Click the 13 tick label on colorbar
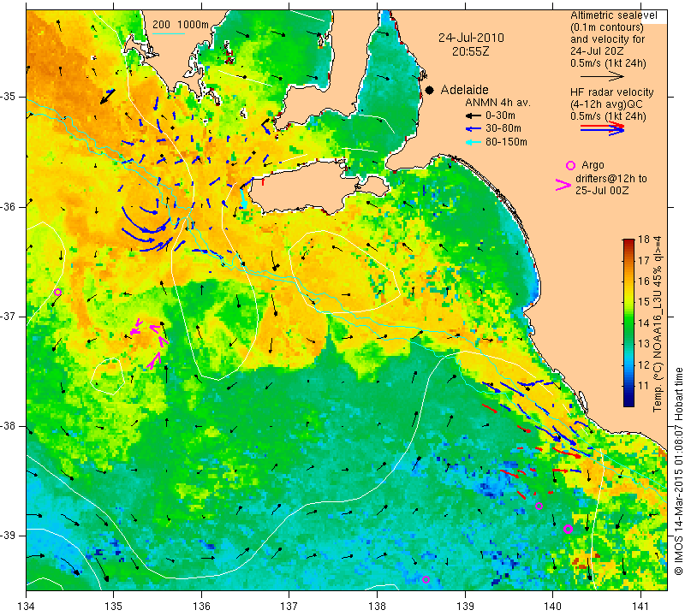 (x=644, y=344)
